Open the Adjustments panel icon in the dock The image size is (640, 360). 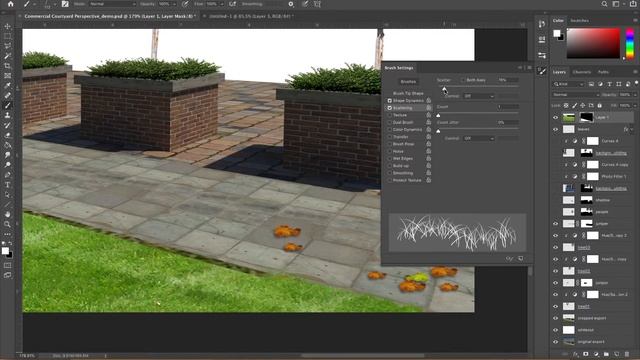coord(542,55)
